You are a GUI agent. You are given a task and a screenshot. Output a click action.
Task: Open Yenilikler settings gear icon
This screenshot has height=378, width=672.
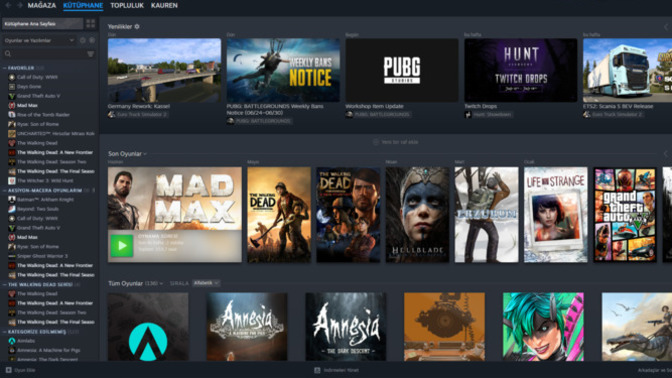tap(137, 27)
